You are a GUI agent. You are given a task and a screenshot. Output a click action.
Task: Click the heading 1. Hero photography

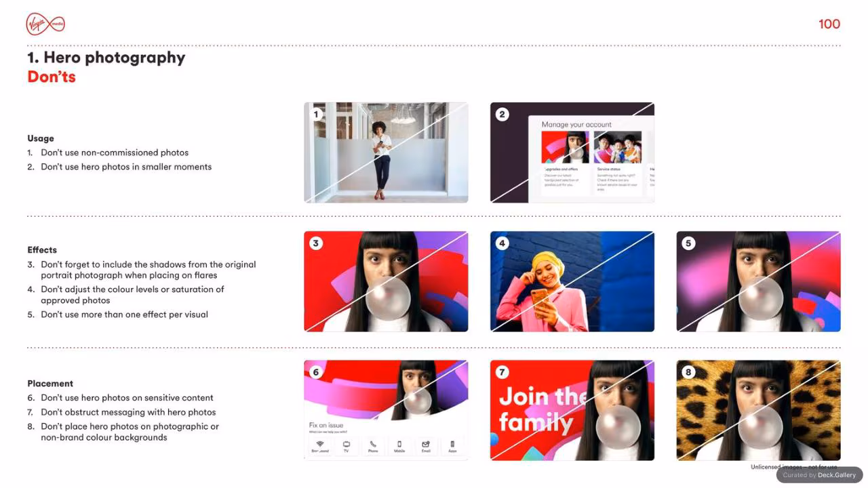click(106, 58)
